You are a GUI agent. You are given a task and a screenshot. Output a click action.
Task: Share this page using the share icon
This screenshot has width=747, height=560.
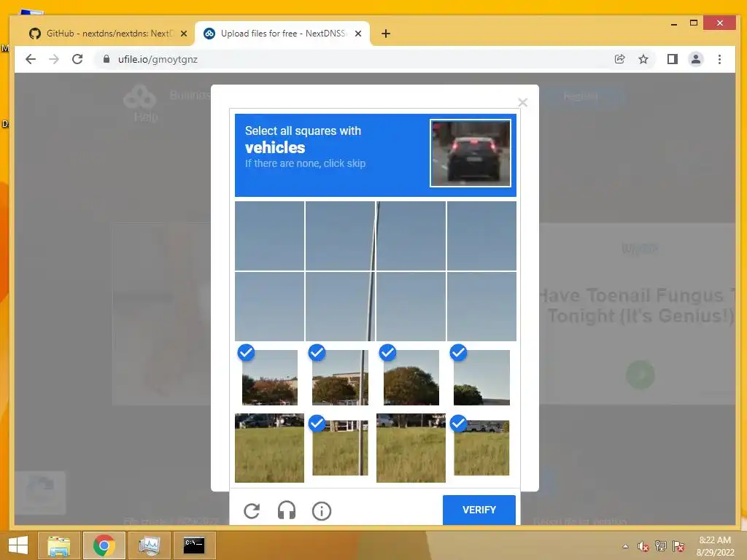pos(620,59)
